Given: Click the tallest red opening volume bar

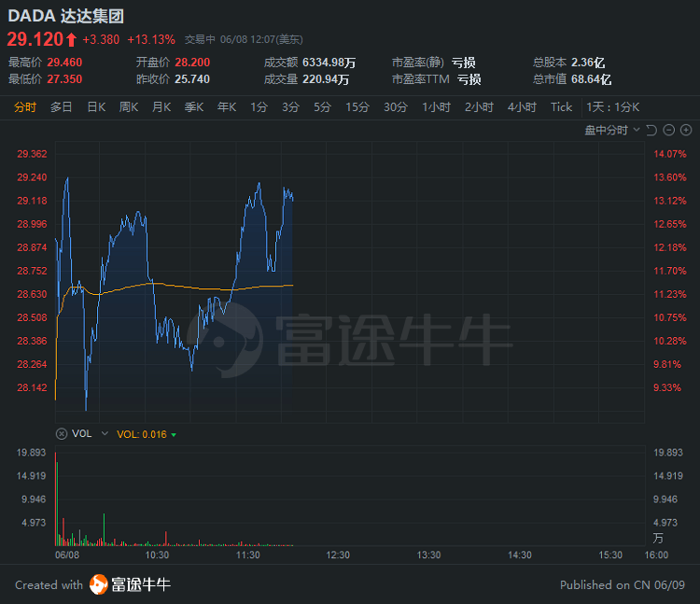Looking at the screenshot, I should (55, 499).
